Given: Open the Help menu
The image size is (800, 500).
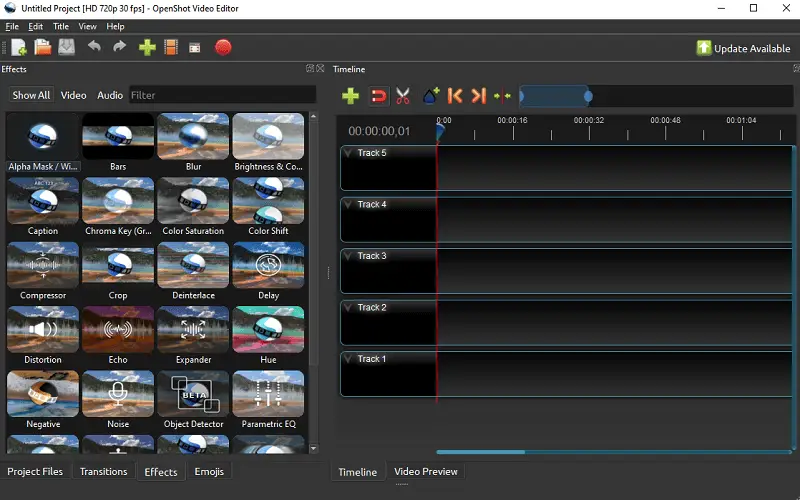Looking at the screenshot, I should click(x=115, y=27).
